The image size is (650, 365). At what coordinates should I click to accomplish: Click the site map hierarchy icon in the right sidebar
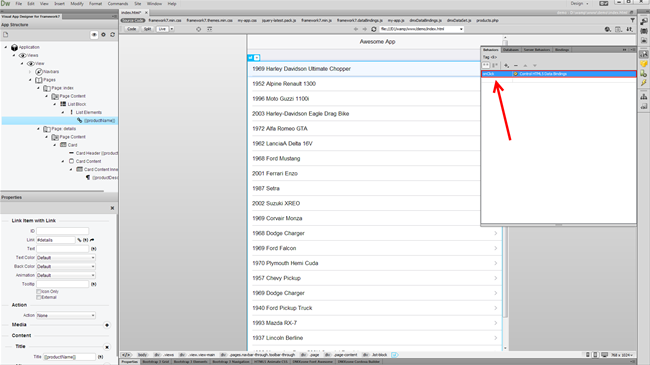(644, 97)
